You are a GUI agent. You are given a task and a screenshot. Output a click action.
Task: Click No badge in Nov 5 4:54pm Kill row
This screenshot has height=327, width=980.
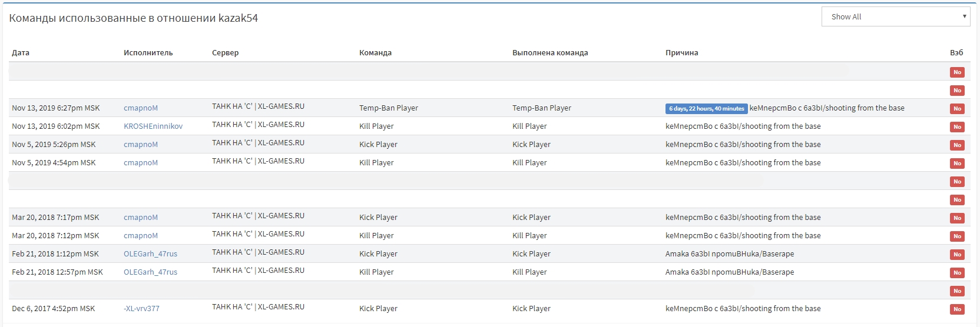957,163
